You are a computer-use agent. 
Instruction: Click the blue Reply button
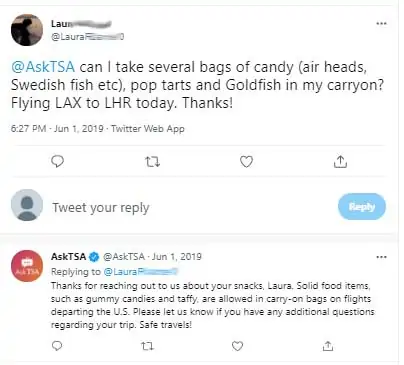[362, 207]
